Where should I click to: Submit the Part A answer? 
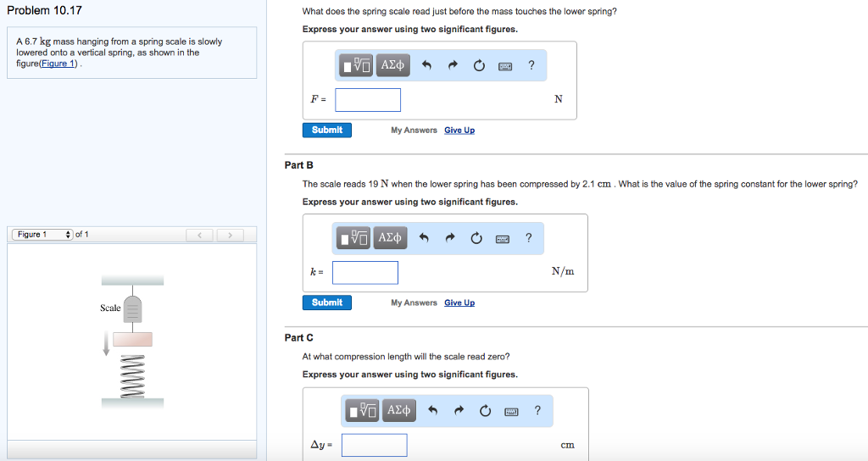tap(327, 130)
